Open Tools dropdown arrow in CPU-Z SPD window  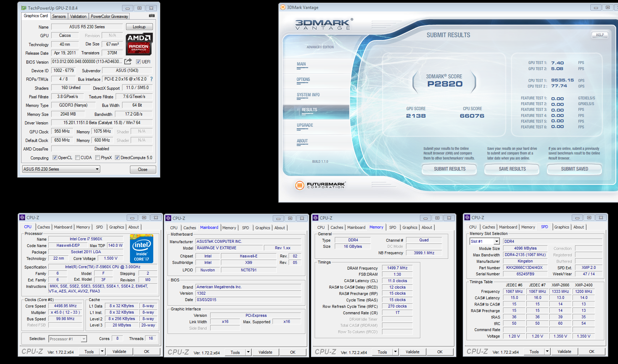[x=547, y=351]
